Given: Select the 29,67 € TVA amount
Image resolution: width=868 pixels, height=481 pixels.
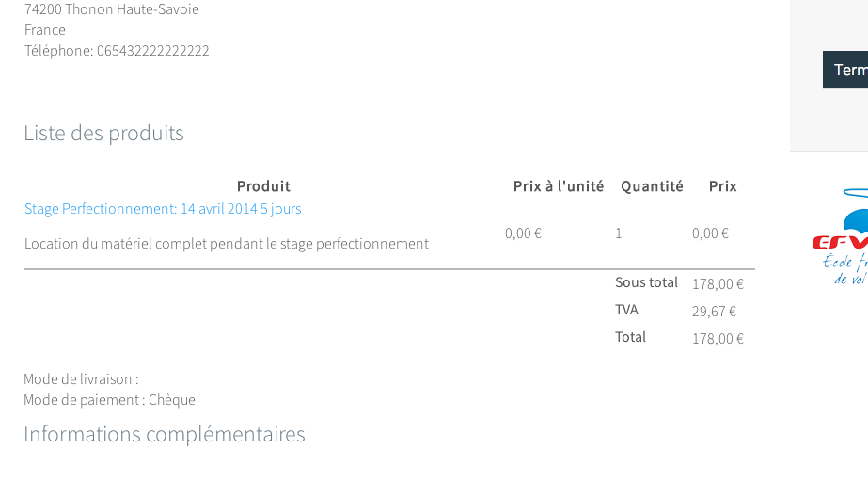Looking at the screenshot, I should pyautogui.click(x=714, y=312).
